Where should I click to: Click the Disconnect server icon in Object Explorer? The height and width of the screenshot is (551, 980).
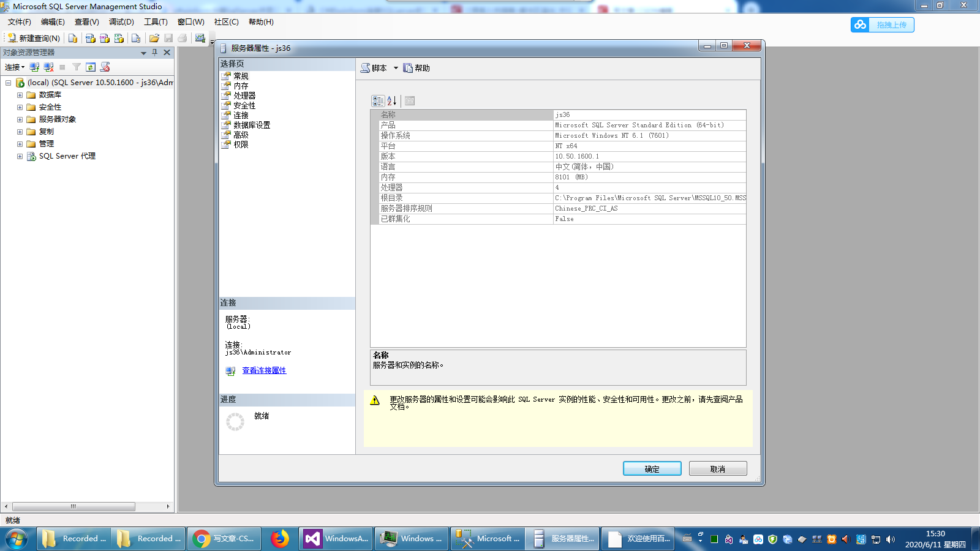tap(48, 67)
